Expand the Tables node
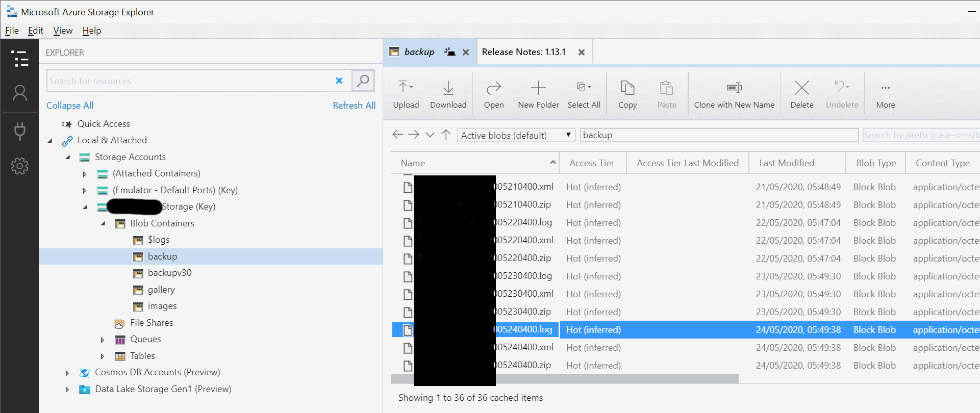Viewport: 980px width, 413px height. [x=103, y=356]
